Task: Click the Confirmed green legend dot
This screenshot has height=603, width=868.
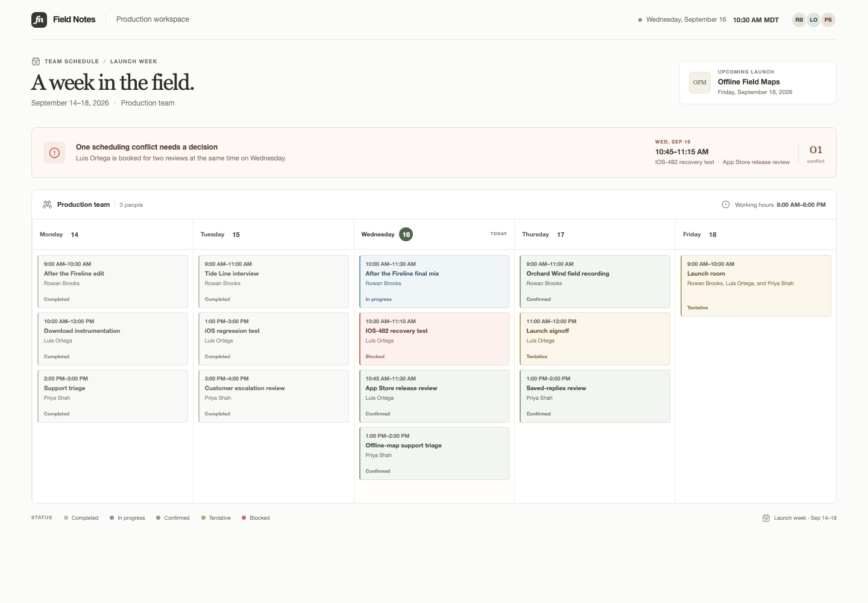Action: click(159, 518)
